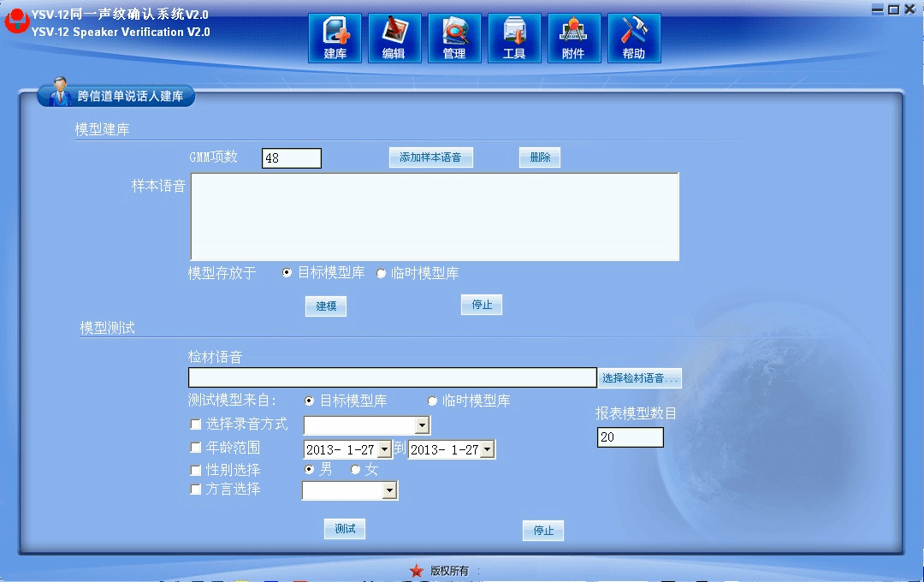Open the 管理 toolbar icon

tap(454, 39)
